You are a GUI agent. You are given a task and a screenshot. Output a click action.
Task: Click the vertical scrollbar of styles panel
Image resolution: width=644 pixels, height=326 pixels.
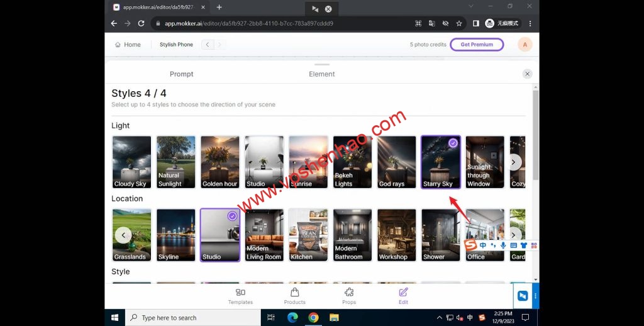tap(535, 135)
